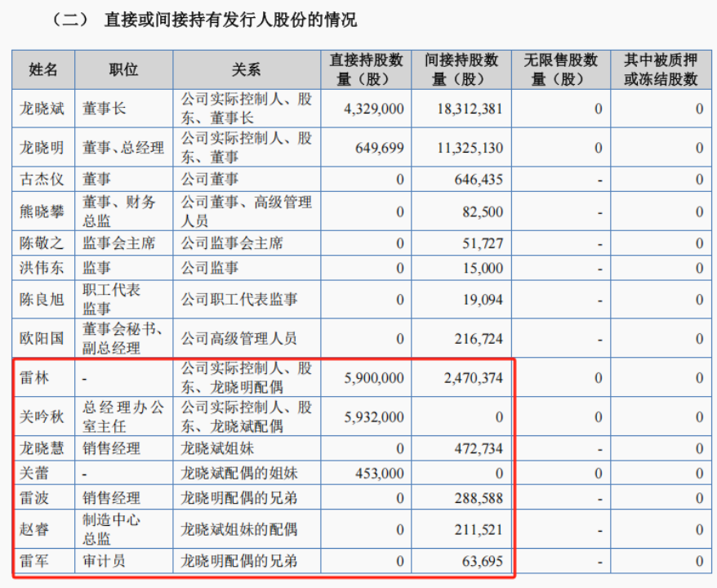
Task: Select the 职位 column header
Action: 123,69
